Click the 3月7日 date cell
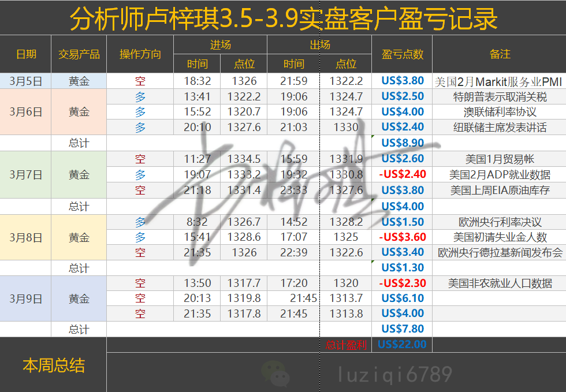 [26, 174]
